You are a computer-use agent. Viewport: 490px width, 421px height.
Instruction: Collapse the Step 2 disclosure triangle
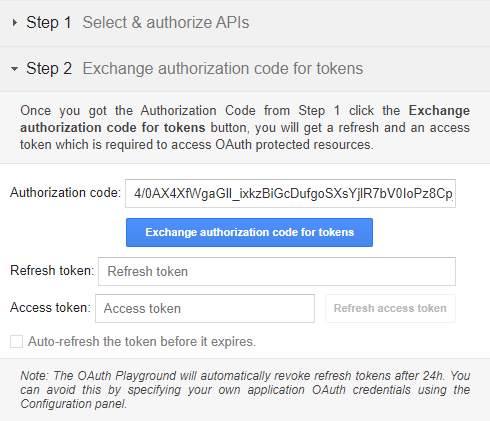coord(14,69)
